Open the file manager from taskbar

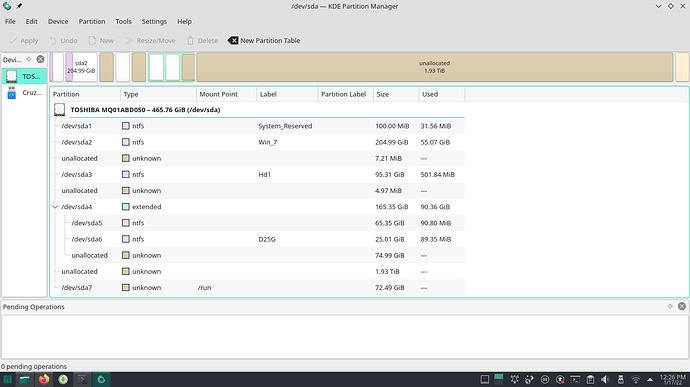coord(25,379)
